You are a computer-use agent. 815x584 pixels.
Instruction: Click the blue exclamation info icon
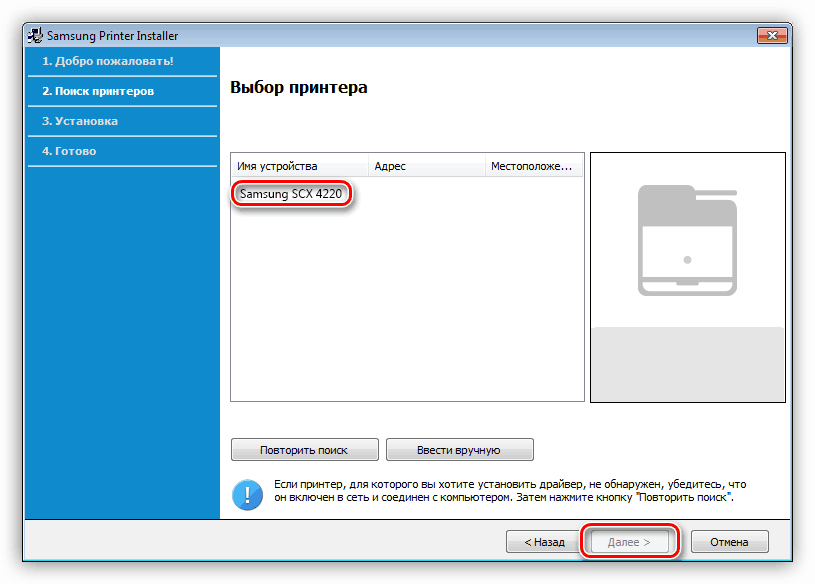coord(247,494)
